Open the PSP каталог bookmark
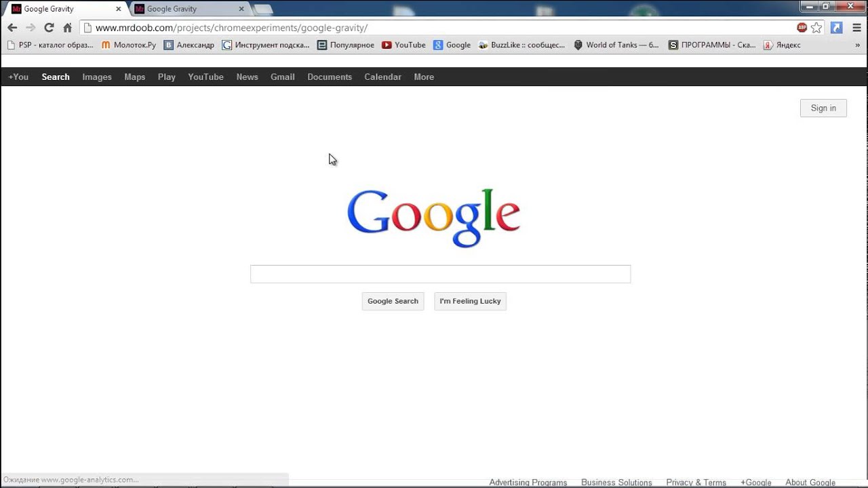Image resolution: width=868 pixels, height=488 pixels. click(x=50, y=45)
